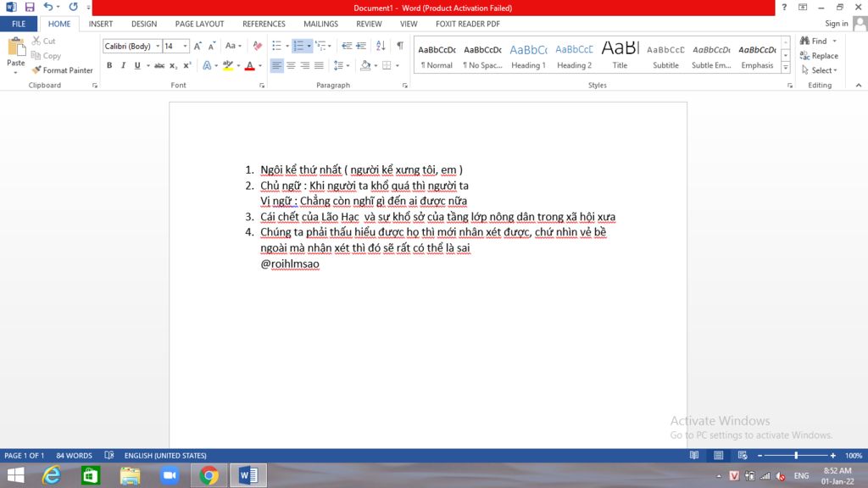Click the ENGLISH (UNITED STATES) language indicator
The width and height of the screenshot is (868, 488).
(165, 455)
